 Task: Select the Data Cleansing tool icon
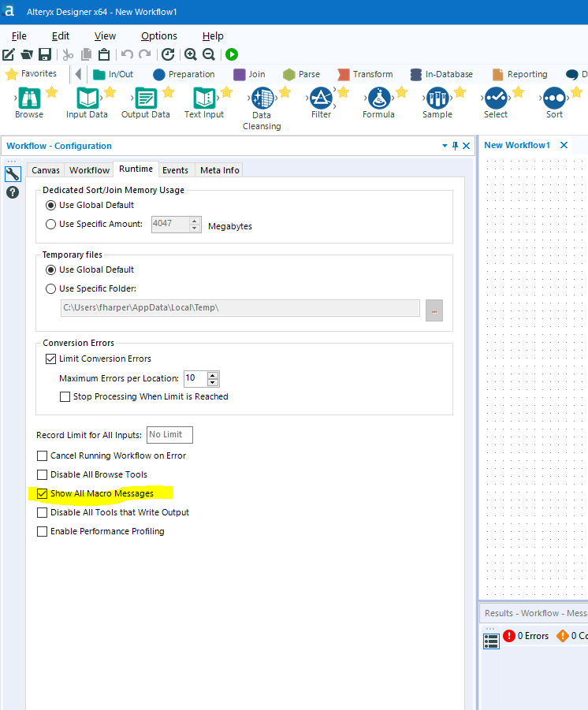(262, 98)
